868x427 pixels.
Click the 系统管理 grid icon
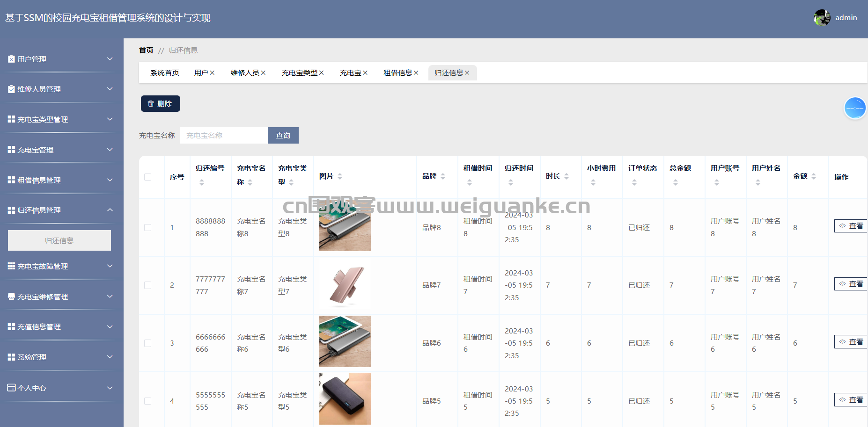(x=11, y=357)
